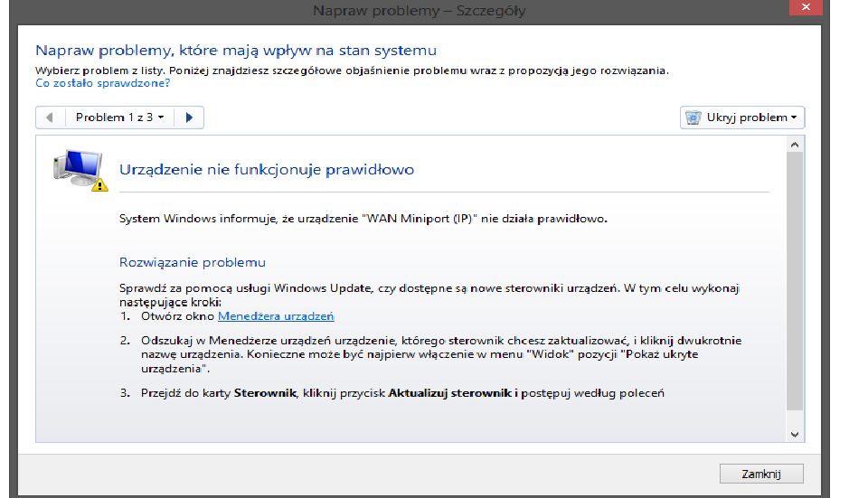Open the 'Co zostało sprawdzone?' link
Image resolution: width=868 pixels, height=498 pixels.
(x=102, y=83)
